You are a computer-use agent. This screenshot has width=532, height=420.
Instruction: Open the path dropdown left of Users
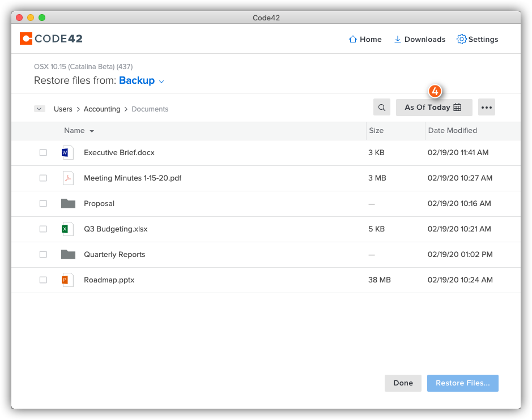[40, 109]
